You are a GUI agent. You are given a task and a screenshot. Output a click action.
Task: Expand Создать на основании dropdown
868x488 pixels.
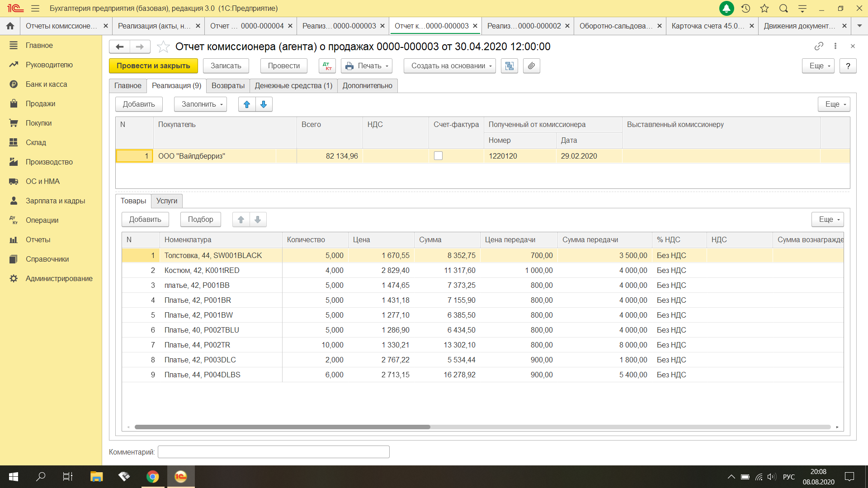(450, 66)
